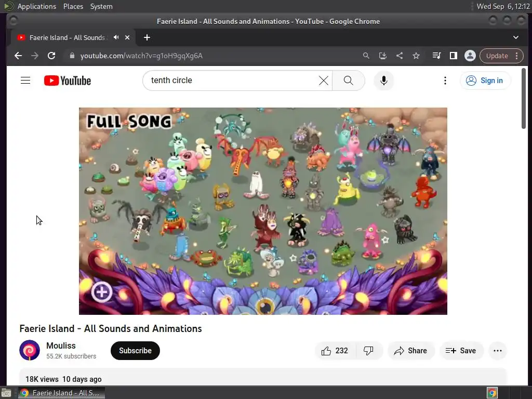532x399 pixels.
Task: Share the Faerie Island video
Action: coord(410,351)
